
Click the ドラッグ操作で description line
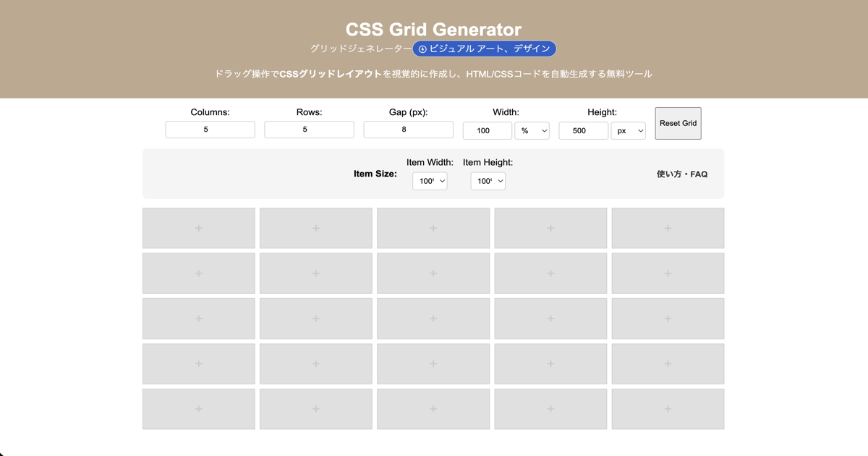[x=433, y=74]
